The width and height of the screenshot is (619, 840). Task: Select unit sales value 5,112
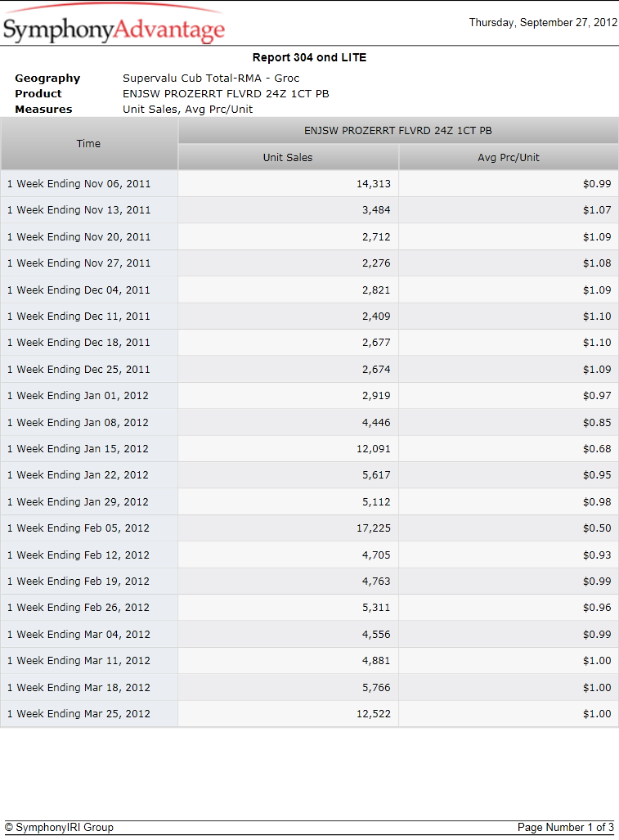coord(376,501)
